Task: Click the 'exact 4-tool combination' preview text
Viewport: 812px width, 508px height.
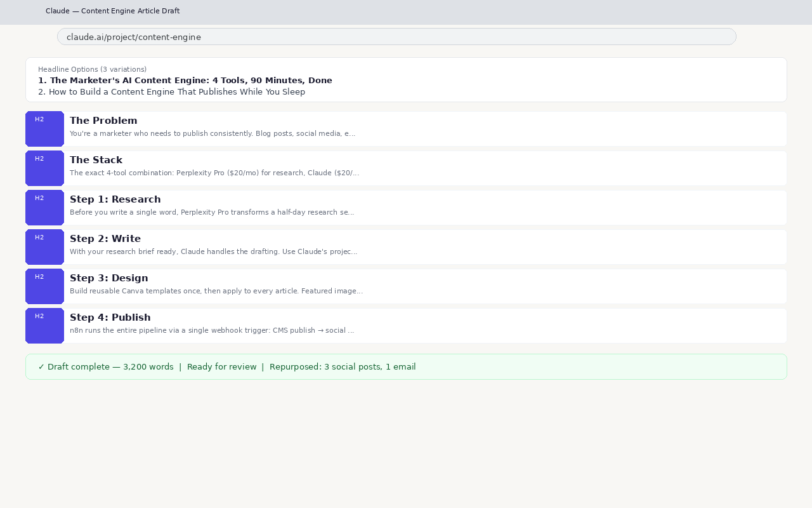Action: [x=214, y=173]
